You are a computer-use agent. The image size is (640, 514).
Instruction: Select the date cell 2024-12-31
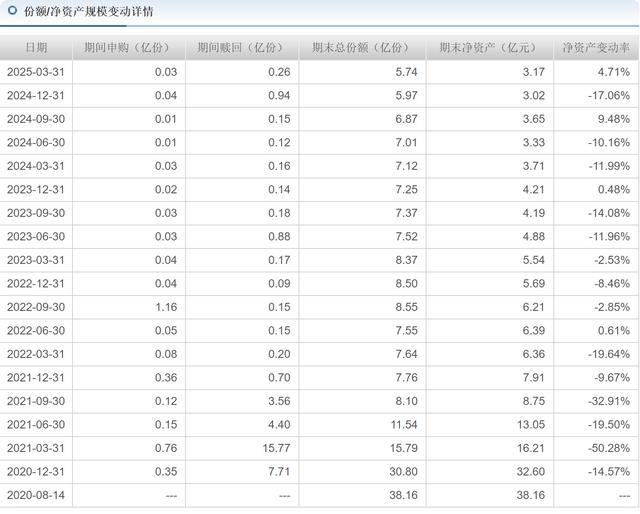[36, 96]
